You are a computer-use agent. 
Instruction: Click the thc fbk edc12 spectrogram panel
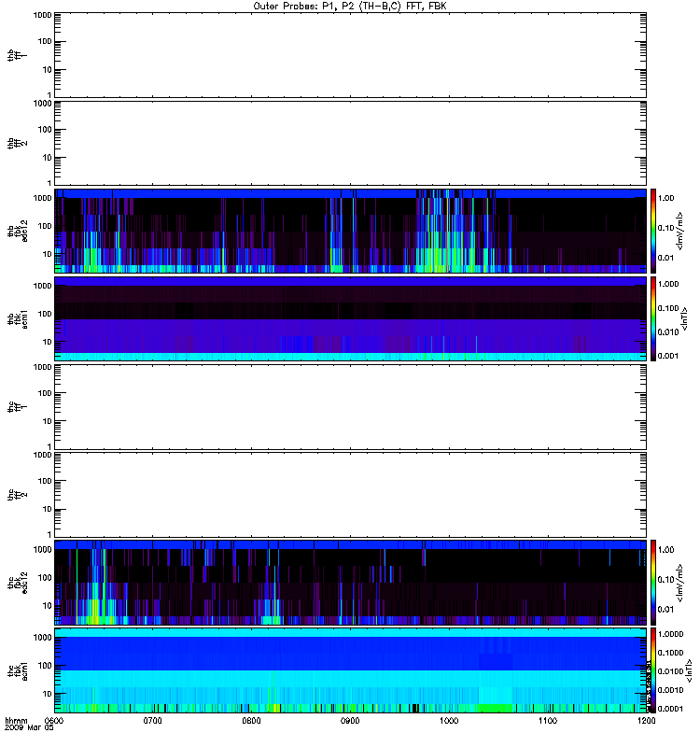351,582
